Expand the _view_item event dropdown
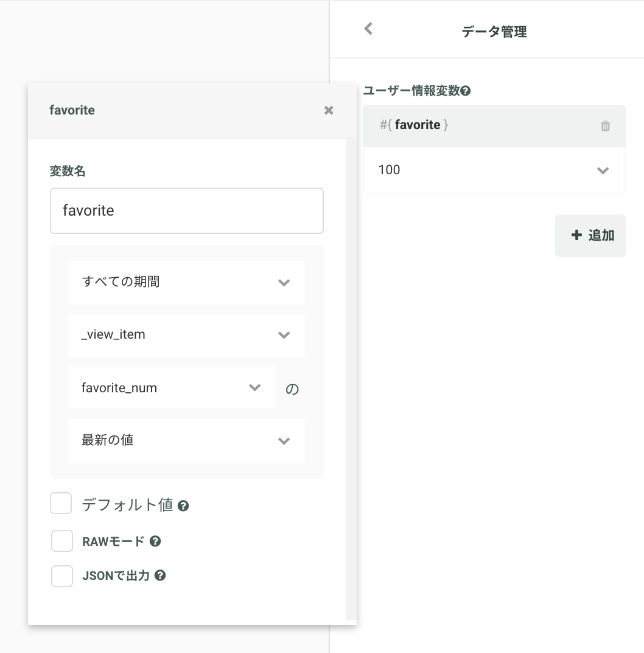The width and height of the screenshot is (644, 653). [186, 335]
